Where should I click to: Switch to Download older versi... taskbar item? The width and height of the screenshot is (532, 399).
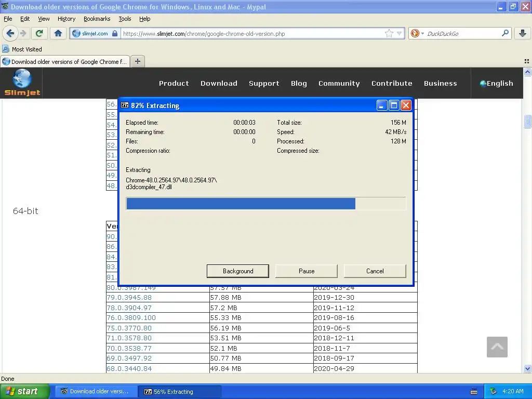(97, 391)
